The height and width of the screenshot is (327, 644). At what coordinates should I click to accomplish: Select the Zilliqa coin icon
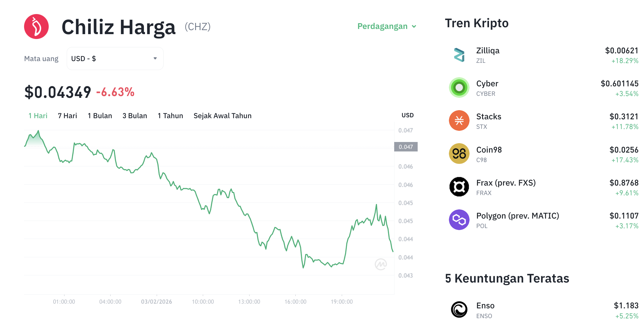coord(459,54)
